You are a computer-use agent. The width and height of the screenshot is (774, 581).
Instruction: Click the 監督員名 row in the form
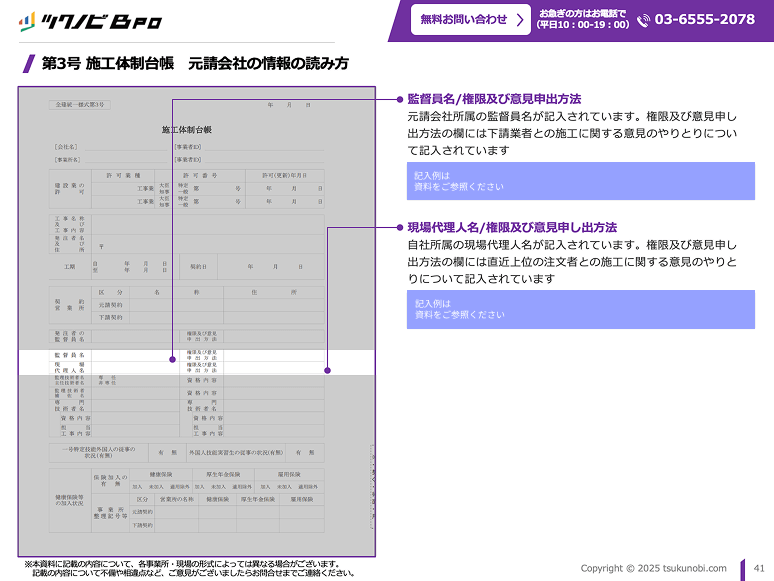coord(187,355)
